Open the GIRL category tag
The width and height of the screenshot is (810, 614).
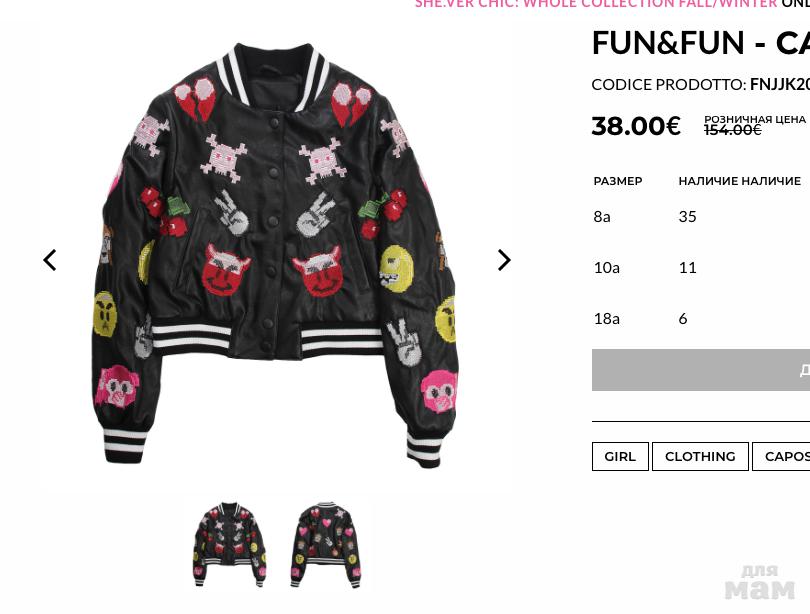[620, 456]
